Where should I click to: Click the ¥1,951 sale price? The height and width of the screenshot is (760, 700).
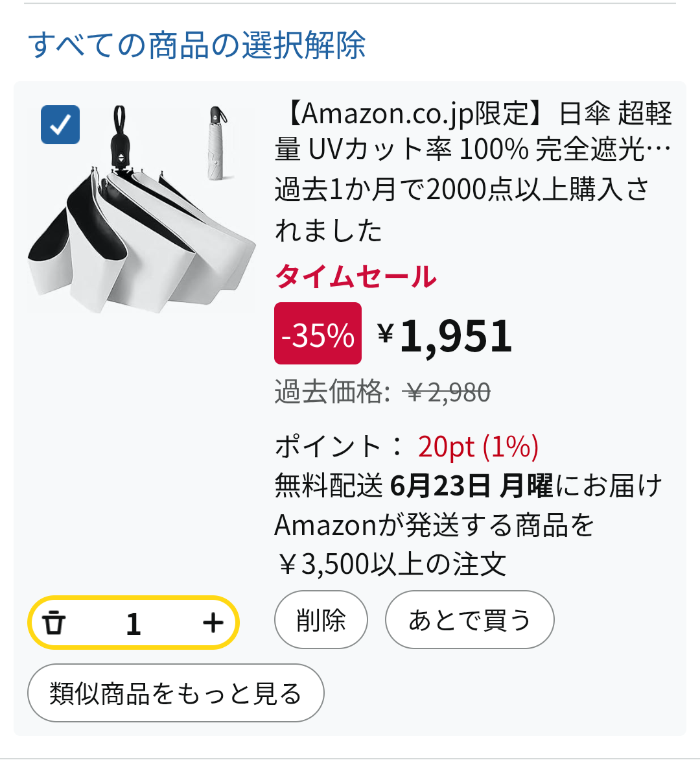pos(445,336)
